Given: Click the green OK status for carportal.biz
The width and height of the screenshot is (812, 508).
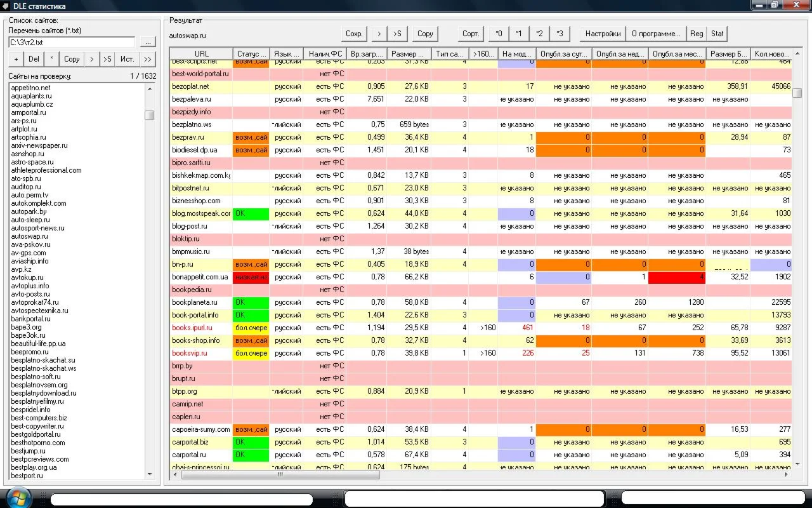Looking at the screenshot, I should click(x=251, y=442).
